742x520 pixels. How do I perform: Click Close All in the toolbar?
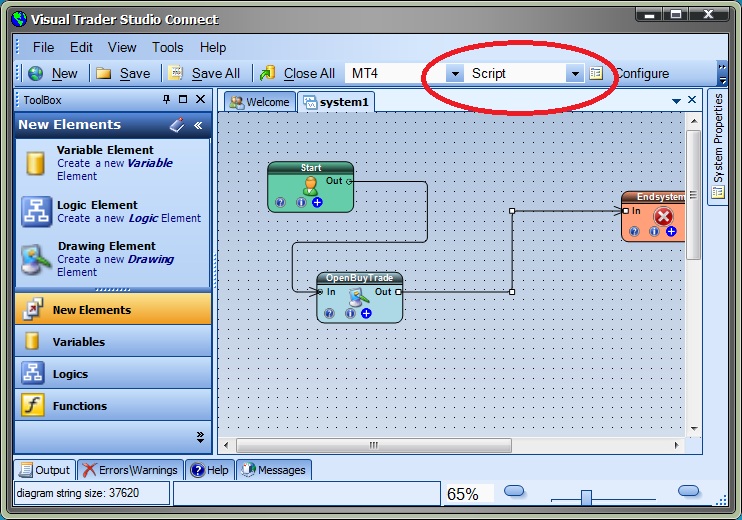297,73
